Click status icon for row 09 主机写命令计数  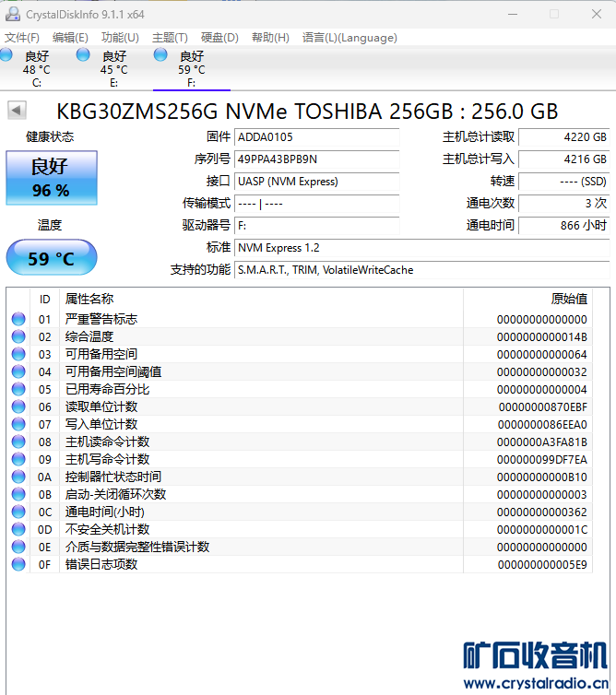point(18,459)
